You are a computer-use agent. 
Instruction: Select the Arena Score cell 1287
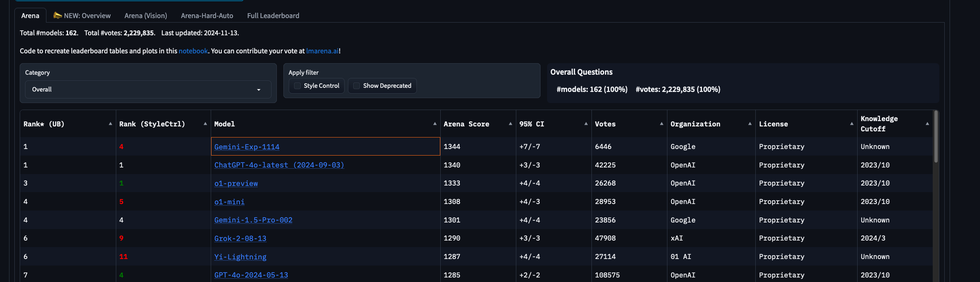pos(478,257)
